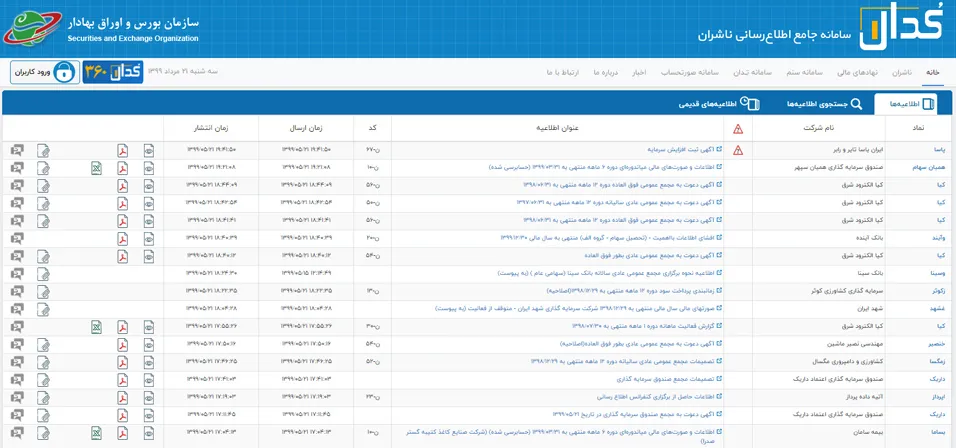This screenshot has width=956, height=448.
Task: Download the Excel file for همیان سهام
Action: (x=96, y=168)
